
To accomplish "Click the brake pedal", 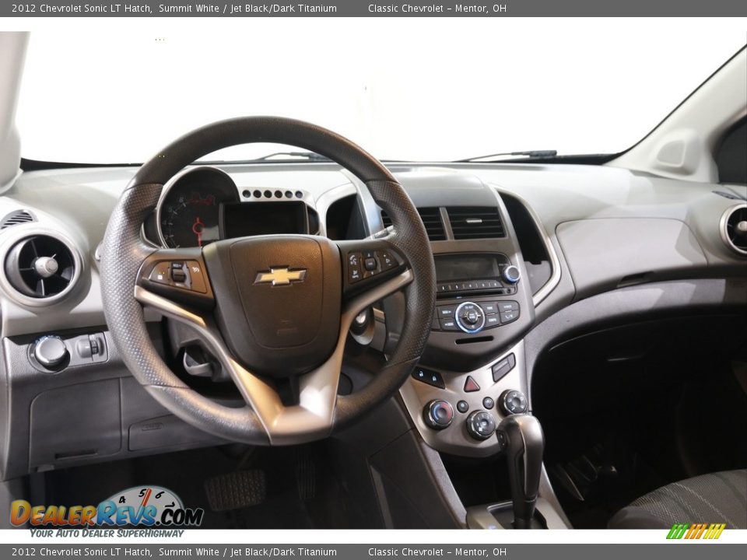I will pyautogui.click(x=235, y=489).
